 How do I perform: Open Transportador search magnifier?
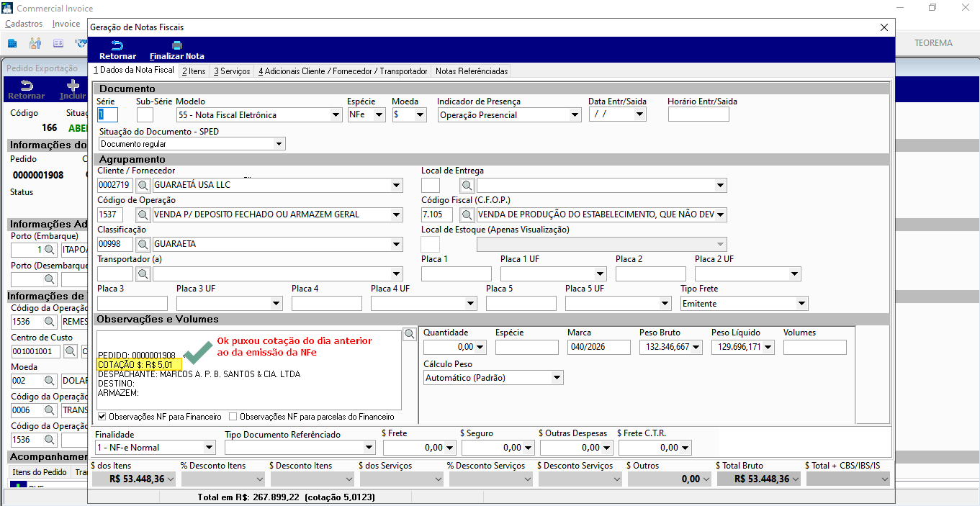coord(143,274)
